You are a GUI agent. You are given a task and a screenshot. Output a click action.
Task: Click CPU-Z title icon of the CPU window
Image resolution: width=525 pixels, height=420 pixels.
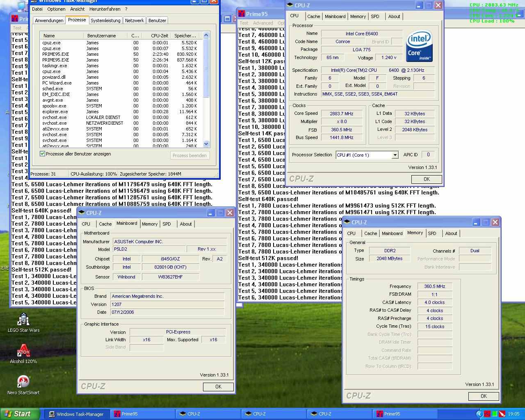[x=290, y=5]
